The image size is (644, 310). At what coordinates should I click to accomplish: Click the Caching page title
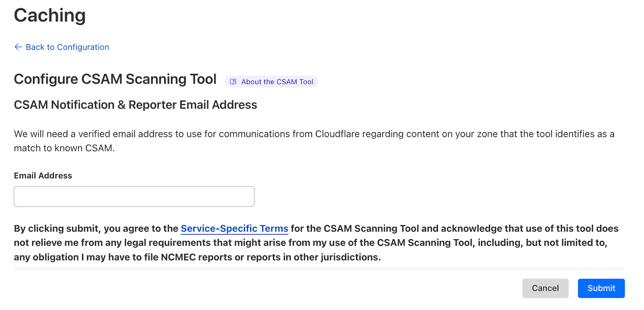coord(50,16)
